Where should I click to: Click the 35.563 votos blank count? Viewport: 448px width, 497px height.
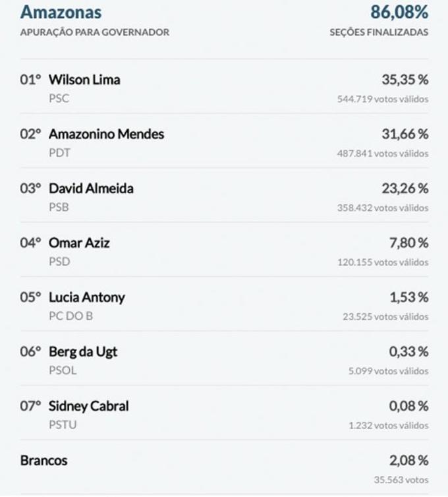pos(401,480)
